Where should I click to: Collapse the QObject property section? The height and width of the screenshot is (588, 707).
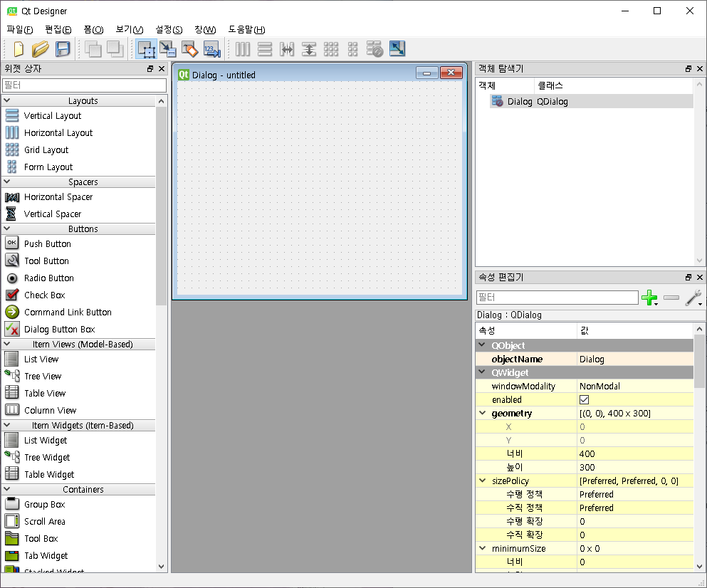[483, 345]
